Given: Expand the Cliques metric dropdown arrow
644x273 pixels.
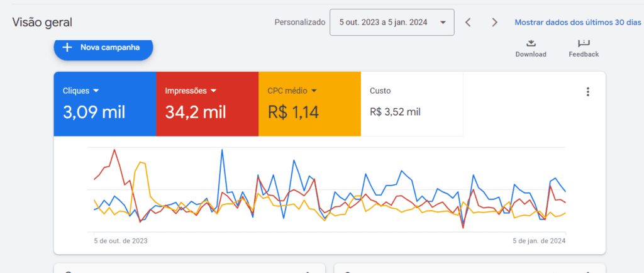Looking at the screenshot, I should coord(96,91).
